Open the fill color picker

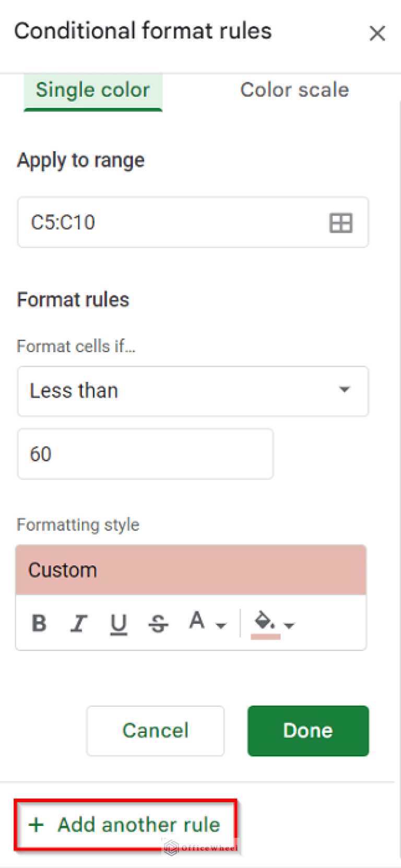264,622
